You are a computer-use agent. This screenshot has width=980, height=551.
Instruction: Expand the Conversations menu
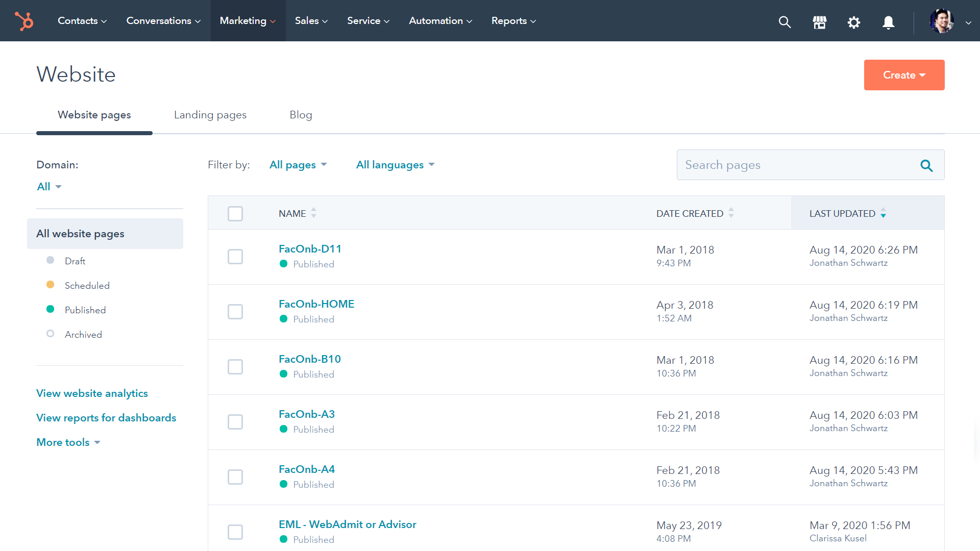click(x=163, y=21)
